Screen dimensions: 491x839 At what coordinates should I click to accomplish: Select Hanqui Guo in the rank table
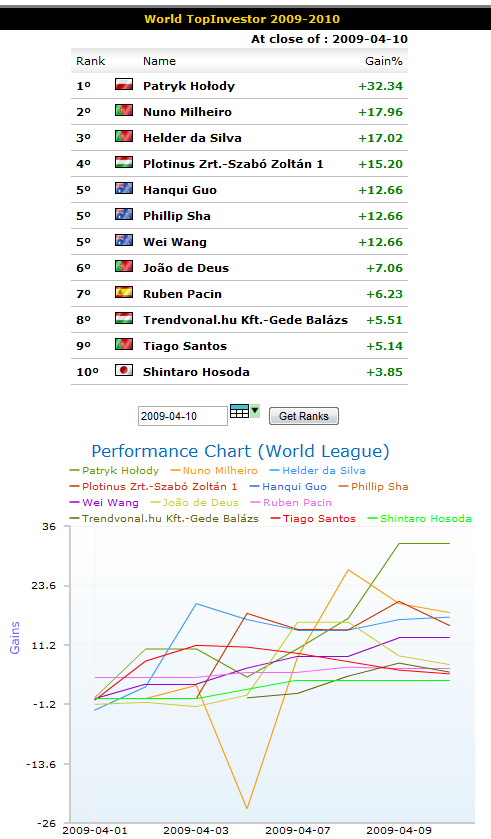coord(180,190)
